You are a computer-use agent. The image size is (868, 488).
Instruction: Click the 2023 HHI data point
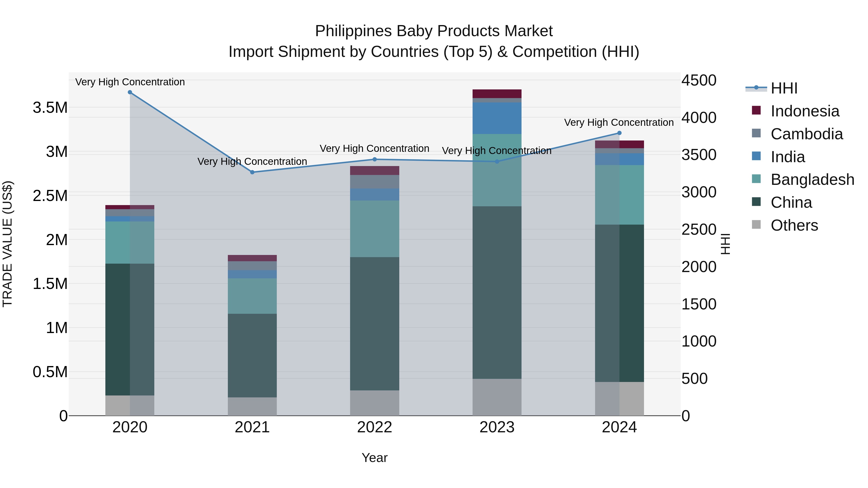[x=497, y=161]
